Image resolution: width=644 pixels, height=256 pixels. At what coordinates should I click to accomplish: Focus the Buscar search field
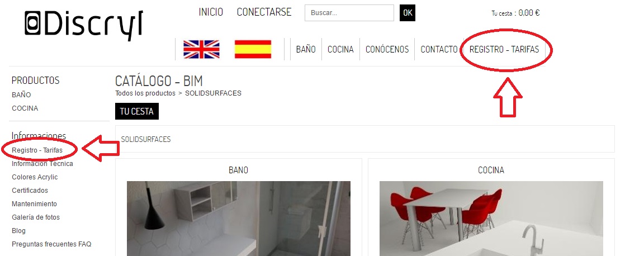(x=349, y=13)
